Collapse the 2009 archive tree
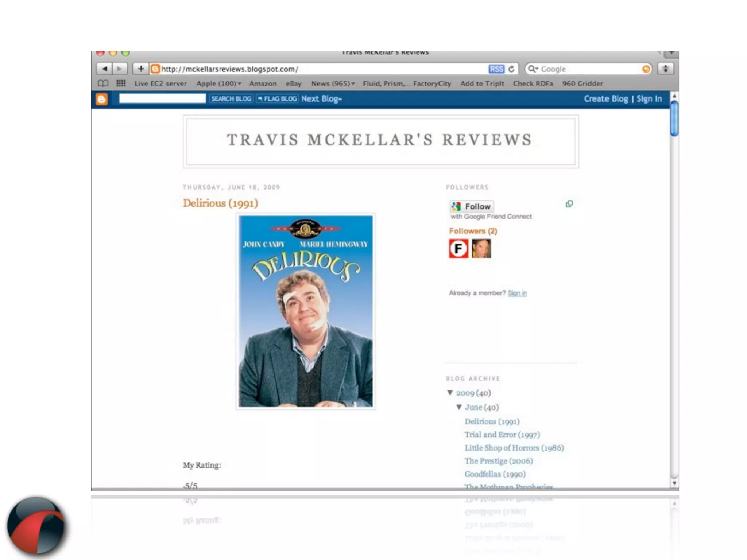Viewport: 747px width, 560px height. click(450, 393)
